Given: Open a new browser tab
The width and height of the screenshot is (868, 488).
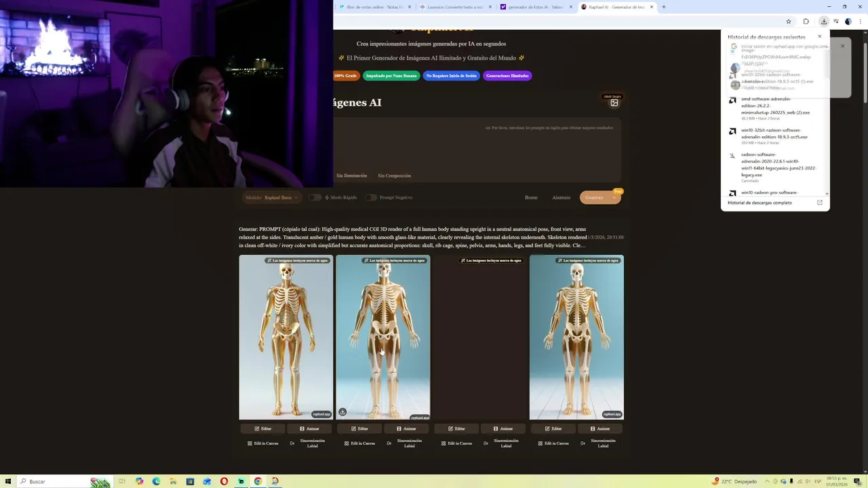Looking at the screenshot, I should 664,7.
